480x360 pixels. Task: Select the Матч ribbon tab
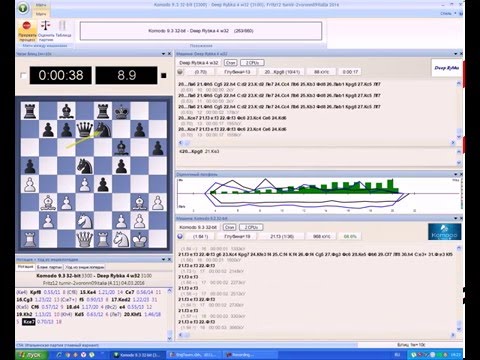point(41,14)
